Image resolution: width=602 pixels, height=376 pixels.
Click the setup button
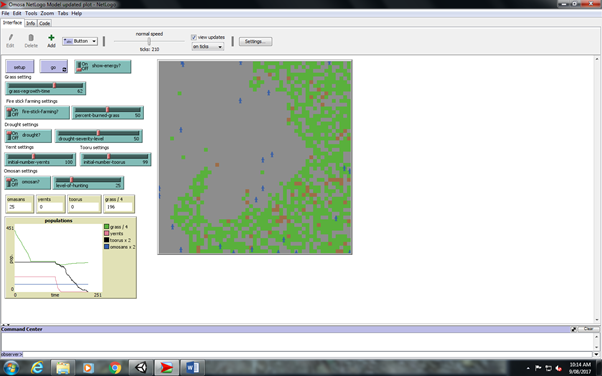(x=20, y=67)
